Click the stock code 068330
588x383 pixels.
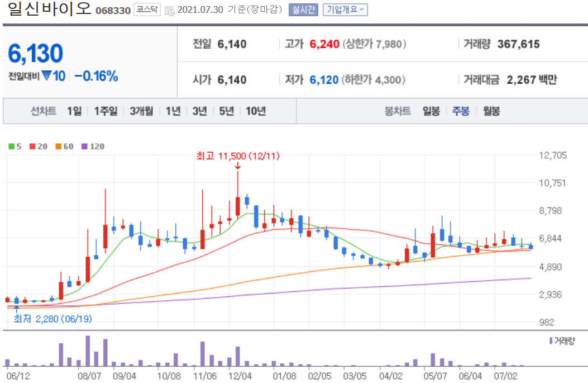[113, 11]
